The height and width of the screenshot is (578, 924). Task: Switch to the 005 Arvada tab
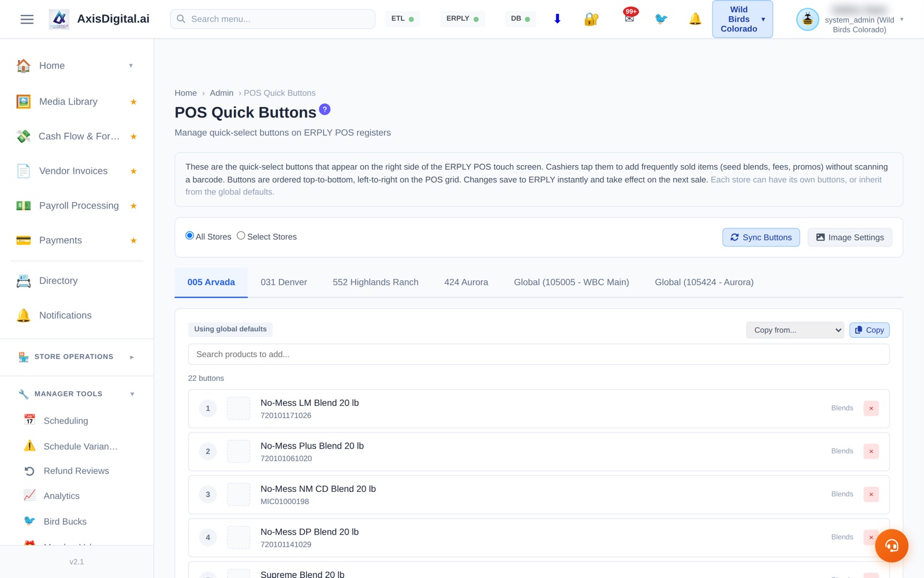click(211, 283)
